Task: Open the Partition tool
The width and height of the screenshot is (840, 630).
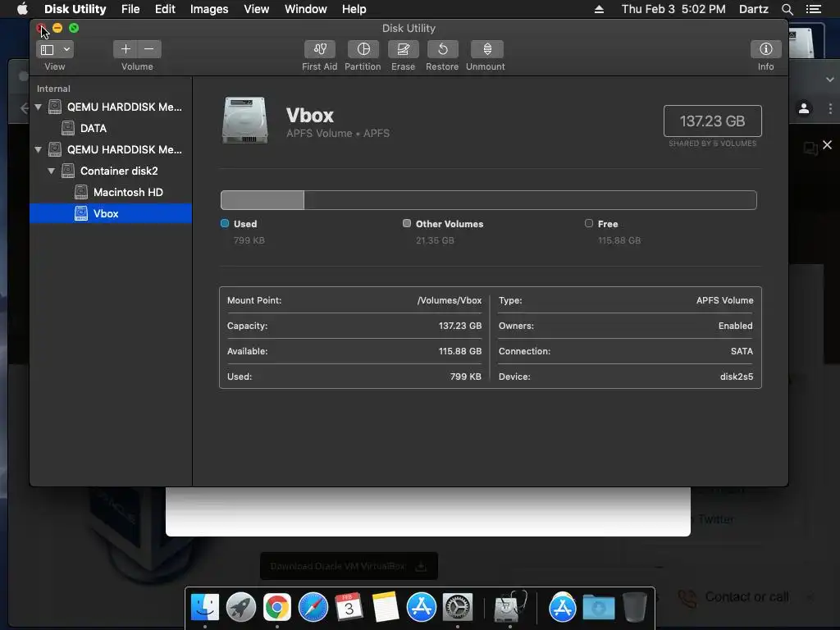Action: pyautogui.click(x=363, y=49)
